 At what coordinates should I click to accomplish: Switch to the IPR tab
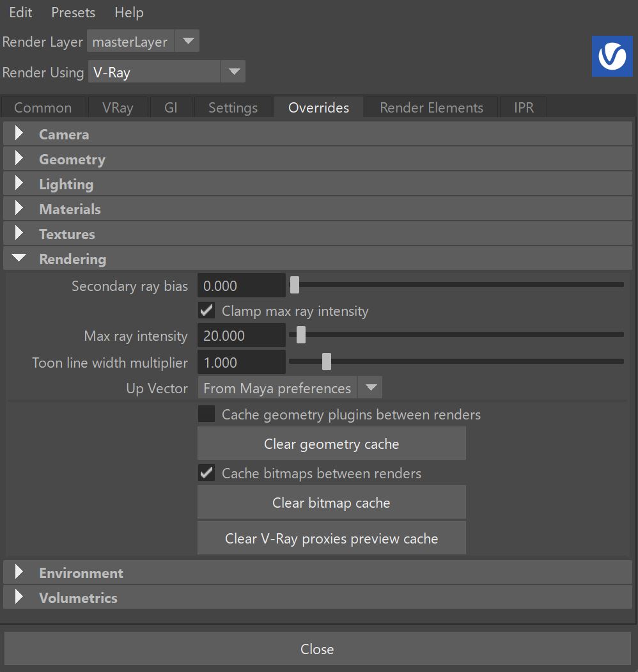click(x=524, y=107)
